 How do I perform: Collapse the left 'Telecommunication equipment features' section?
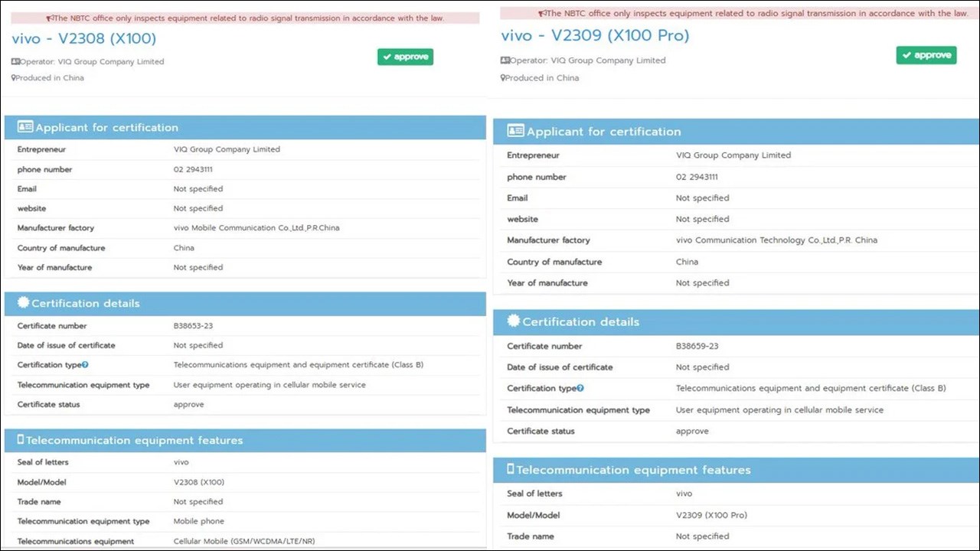pos(245,440)
